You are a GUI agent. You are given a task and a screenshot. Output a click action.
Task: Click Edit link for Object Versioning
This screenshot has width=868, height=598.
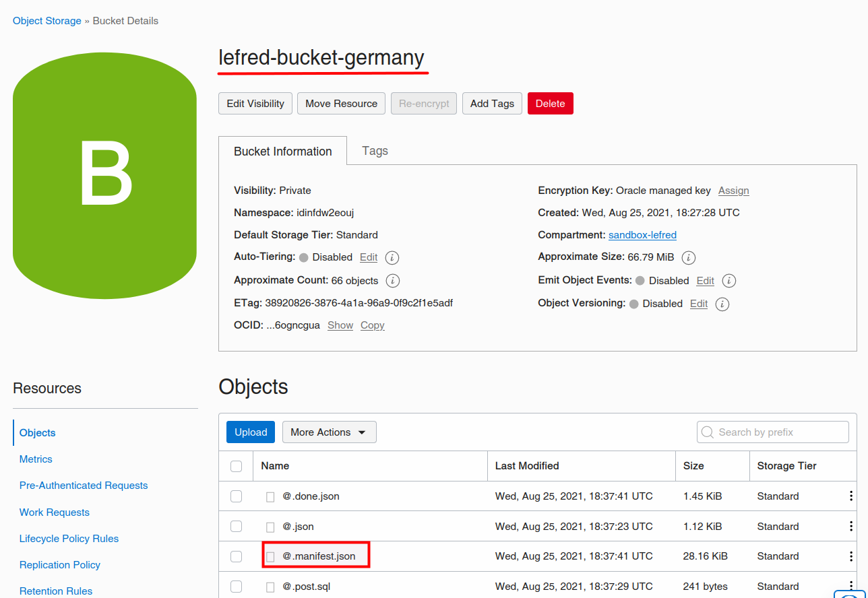tap(699, 304)
